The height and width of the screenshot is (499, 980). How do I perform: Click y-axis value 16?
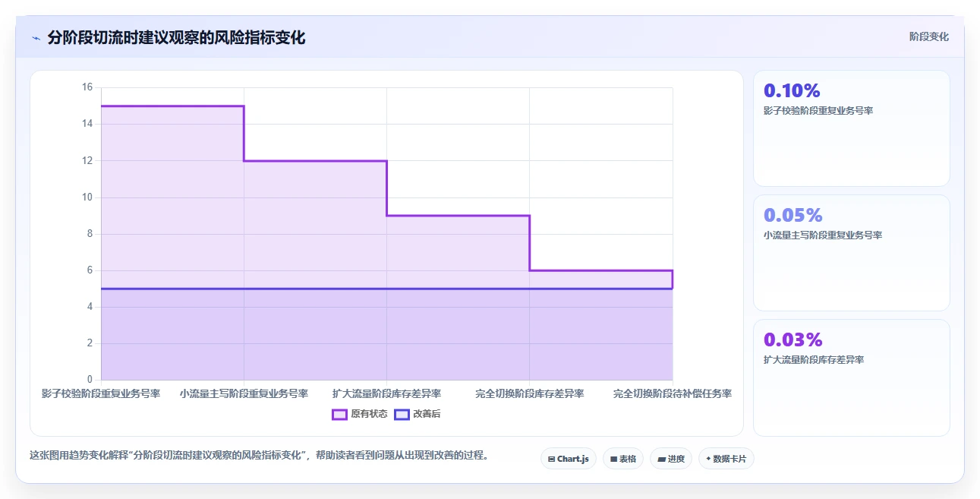(x=87, y=87)
